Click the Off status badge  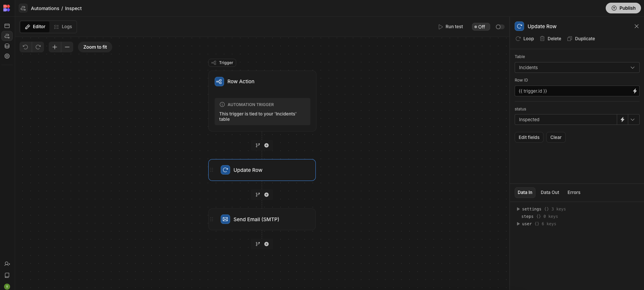tap(481, 27)
